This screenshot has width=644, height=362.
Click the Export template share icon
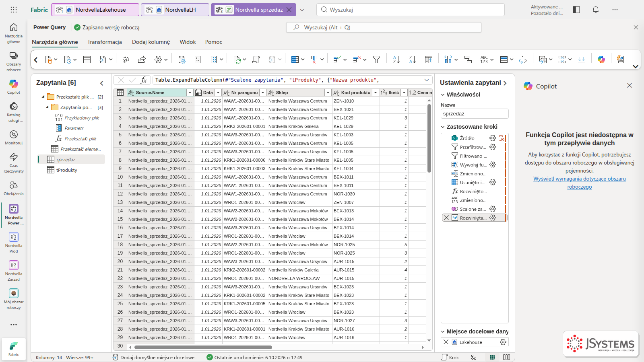142,60
